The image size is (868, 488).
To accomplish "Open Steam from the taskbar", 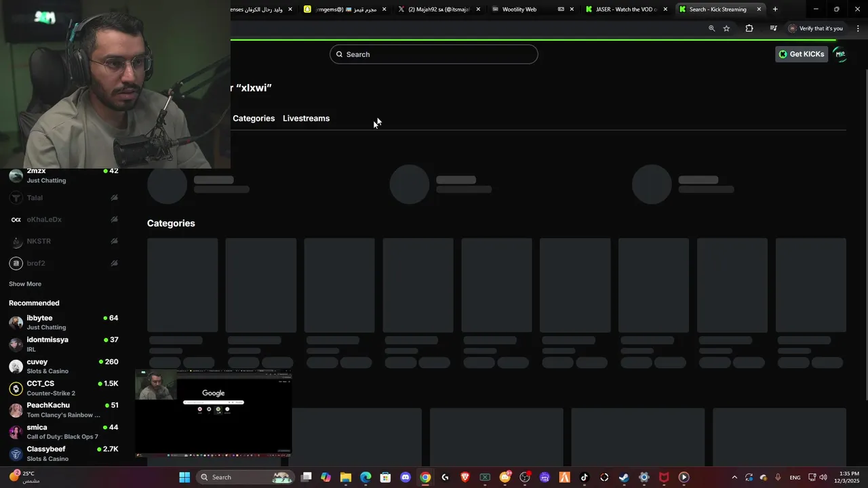I will (x=624, y=477).
